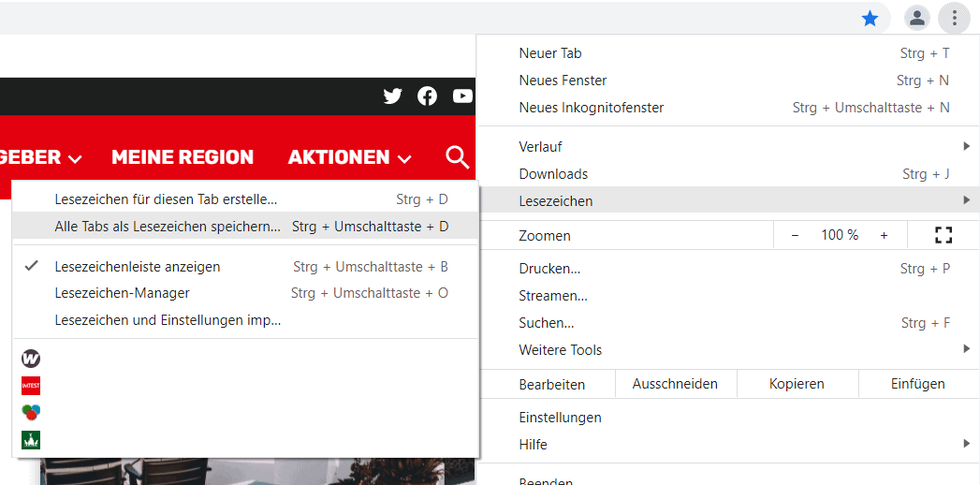Expand the Hilfe submenu
The image size is (980, 485).
[728, 445]
